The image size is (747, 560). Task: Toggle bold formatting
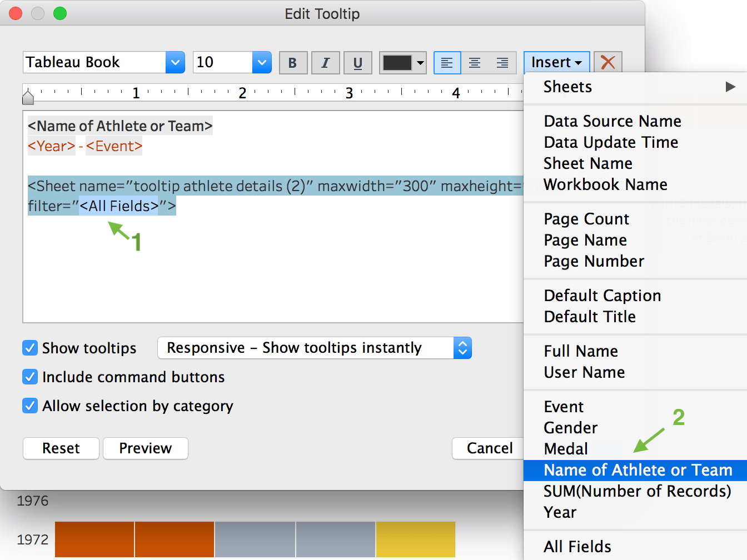293,62
